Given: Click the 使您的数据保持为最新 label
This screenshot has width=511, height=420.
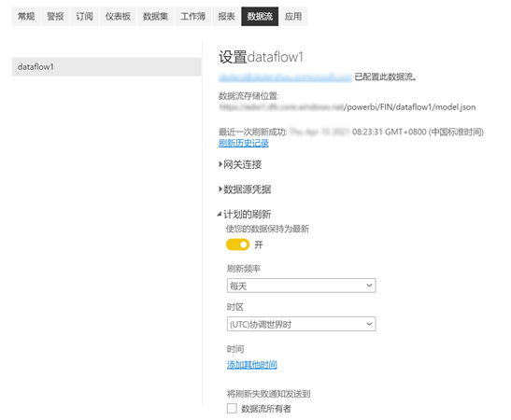Looking at the screenshot, I should coord(267,229).
